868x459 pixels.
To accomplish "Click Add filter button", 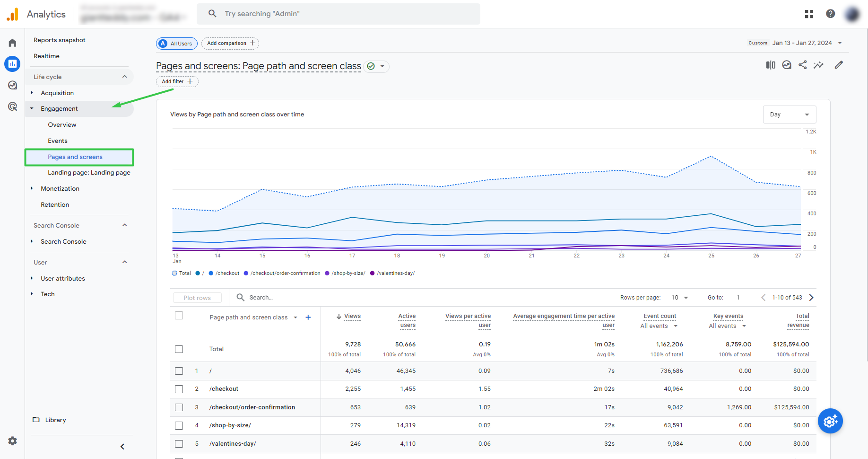I will [x=177, y=81].
